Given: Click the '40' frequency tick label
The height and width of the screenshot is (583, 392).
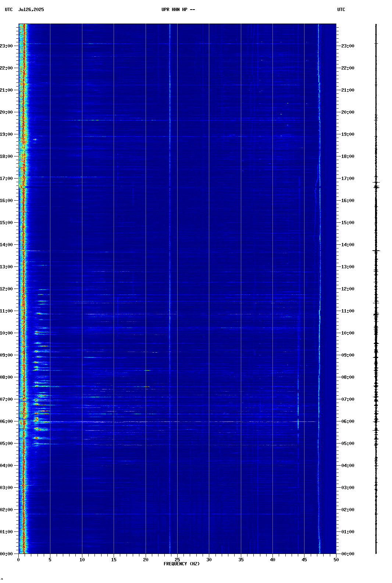Looking at the screenshot, I should click(x=272, y=560).
